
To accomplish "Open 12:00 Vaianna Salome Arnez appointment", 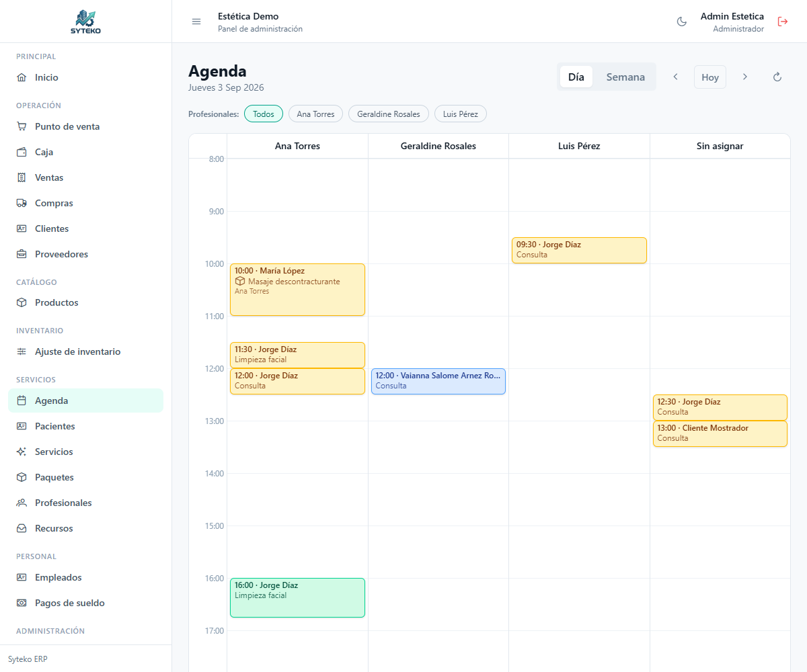I will point(438,381).
